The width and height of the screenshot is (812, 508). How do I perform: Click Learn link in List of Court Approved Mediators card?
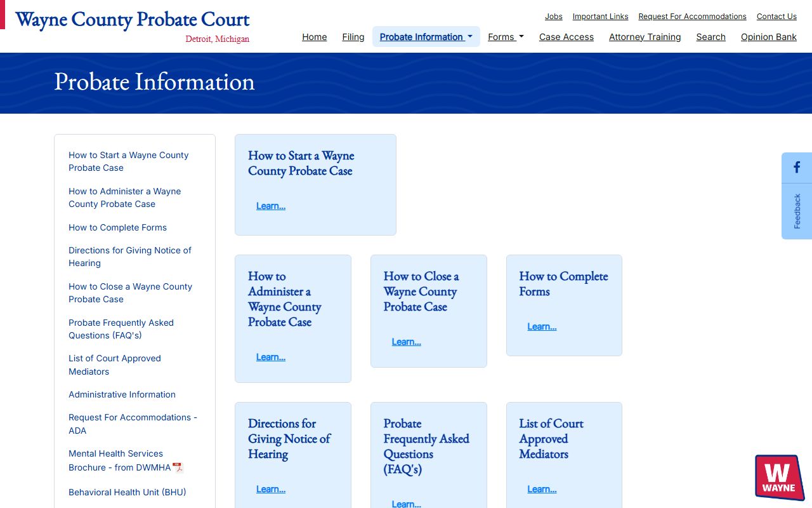(542, 489)
